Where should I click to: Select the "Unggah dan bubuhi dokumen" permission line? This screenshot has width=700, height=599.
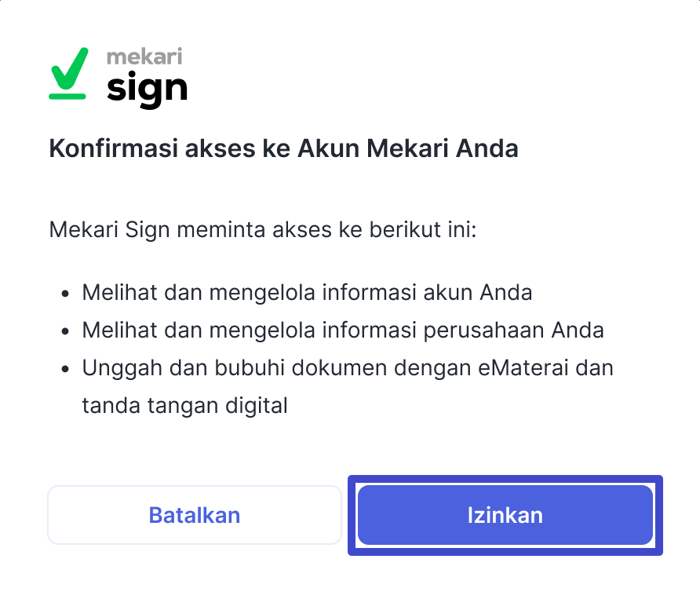click(x=348, y=368)
